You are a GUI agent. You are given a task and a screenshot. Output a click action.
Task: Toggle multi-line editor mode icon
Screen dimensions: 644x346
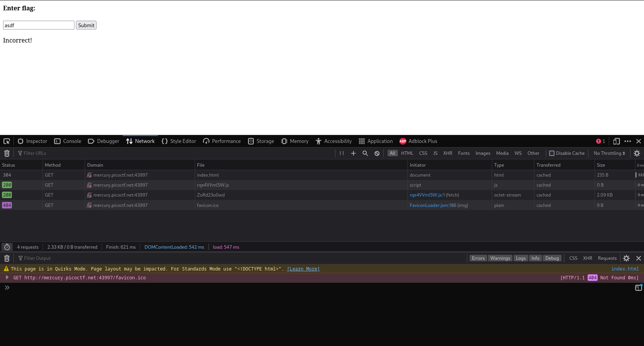coord(638,287)
